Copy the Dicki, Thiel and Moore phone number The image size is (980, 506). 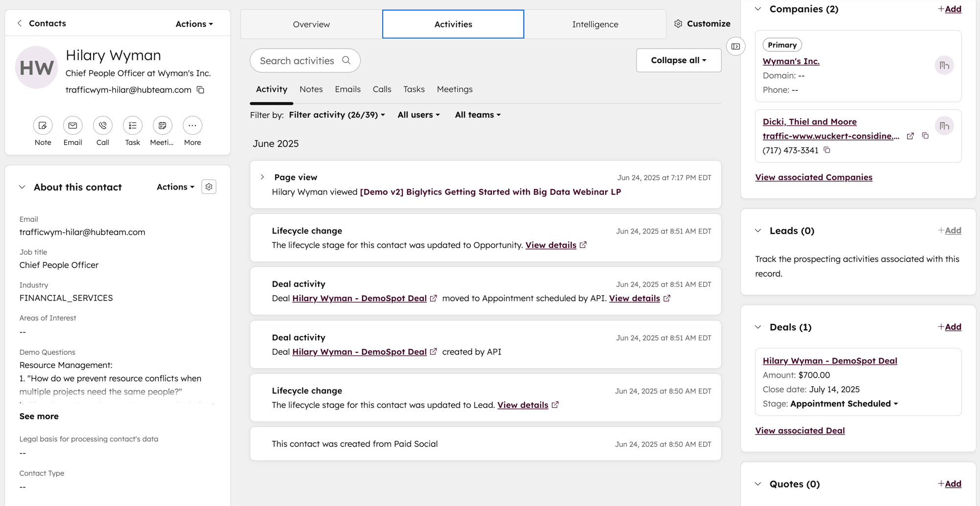click(x=827, y=150)
